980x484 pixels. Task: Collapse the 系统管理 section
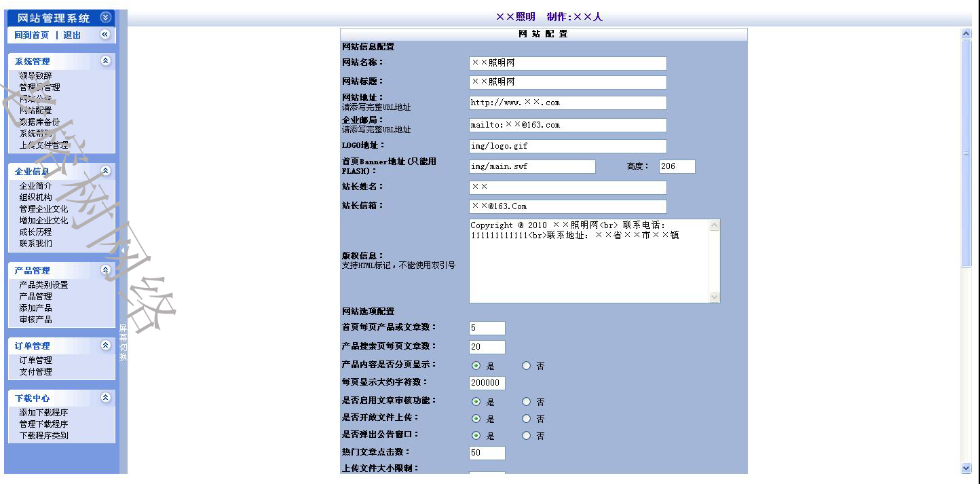click(x=105, y=61)
